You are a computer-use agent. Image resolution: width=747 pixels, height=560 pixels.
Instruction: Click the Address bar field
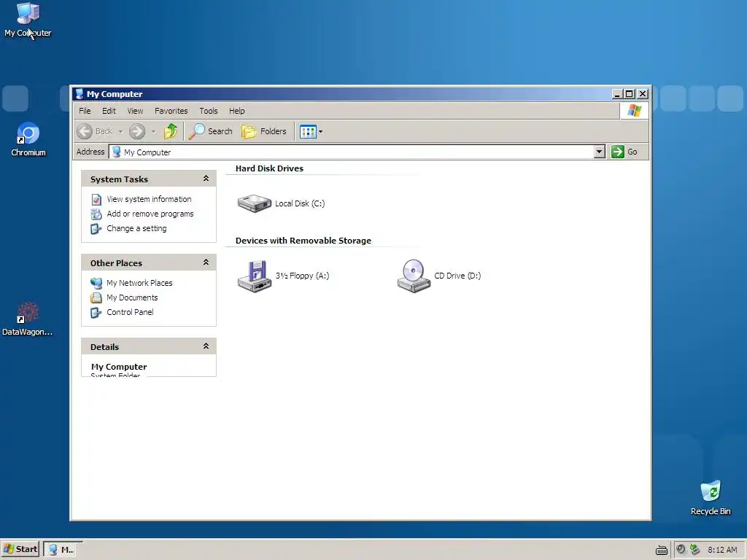coord(352,152)
